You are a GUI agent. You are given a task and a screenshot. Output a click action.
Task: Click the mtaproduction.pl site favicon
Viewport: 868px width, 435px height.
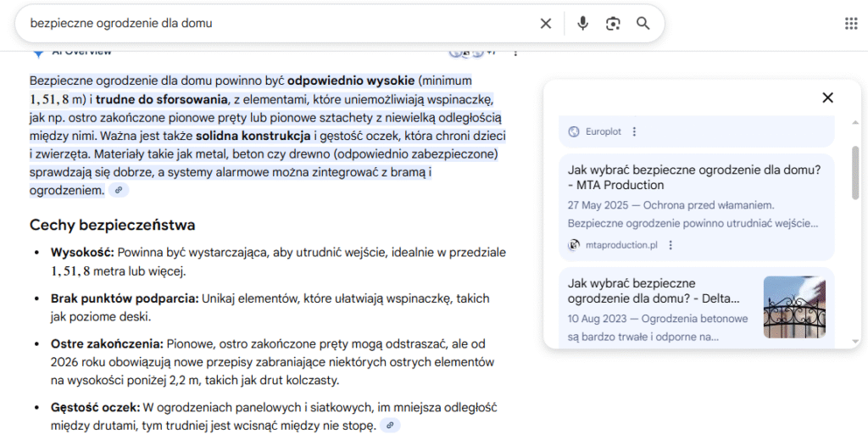tap(574, 245)
